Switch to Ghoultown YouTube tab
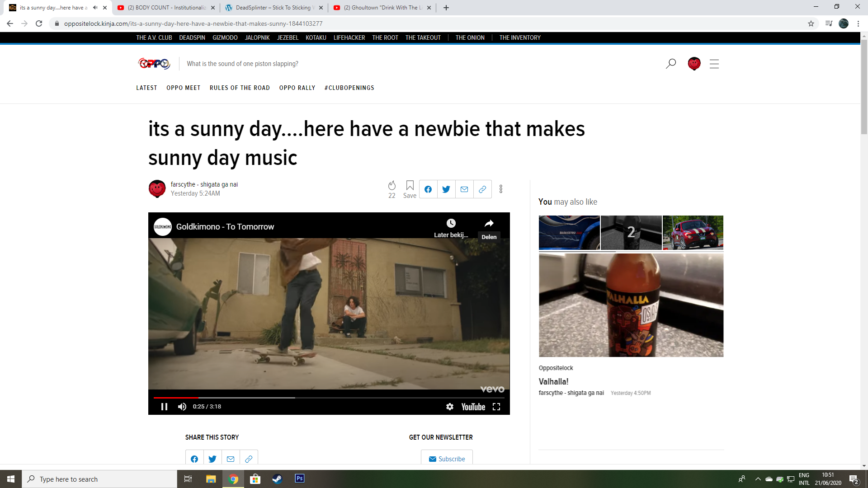This screenshot has width=868, height=488. coord(382,8)
